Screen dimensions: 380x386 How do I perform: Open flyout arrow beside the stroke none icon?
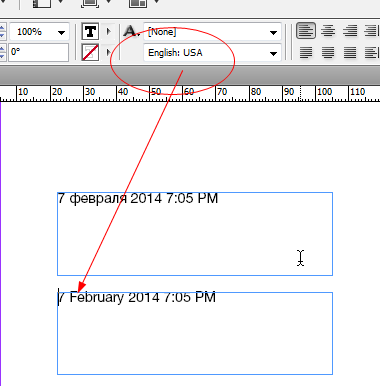pos(108,52)
